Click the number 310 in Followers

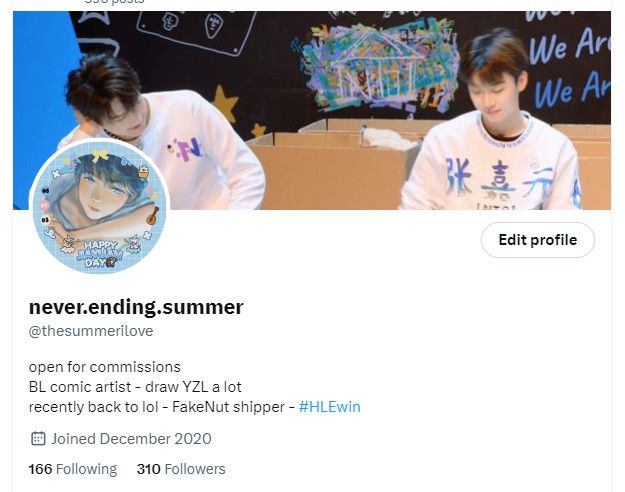tap(148, 469)
